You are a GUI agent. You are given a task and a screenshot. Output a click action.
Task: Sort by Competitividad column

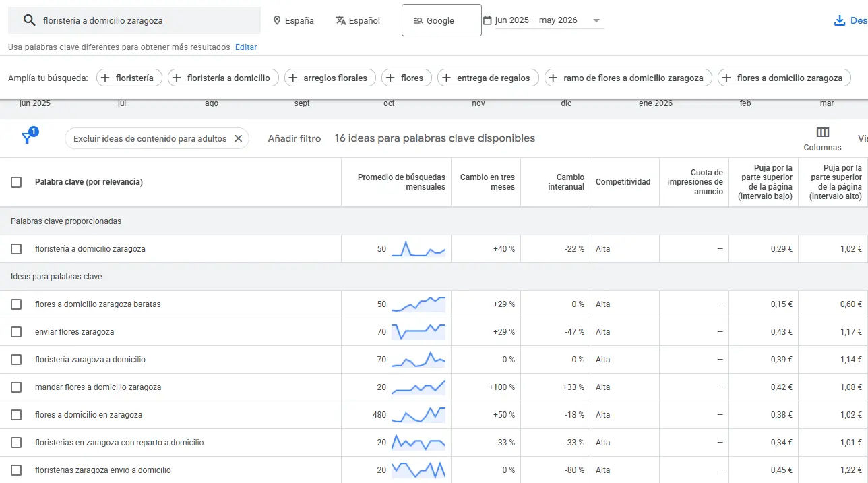(x=623, y=182)
